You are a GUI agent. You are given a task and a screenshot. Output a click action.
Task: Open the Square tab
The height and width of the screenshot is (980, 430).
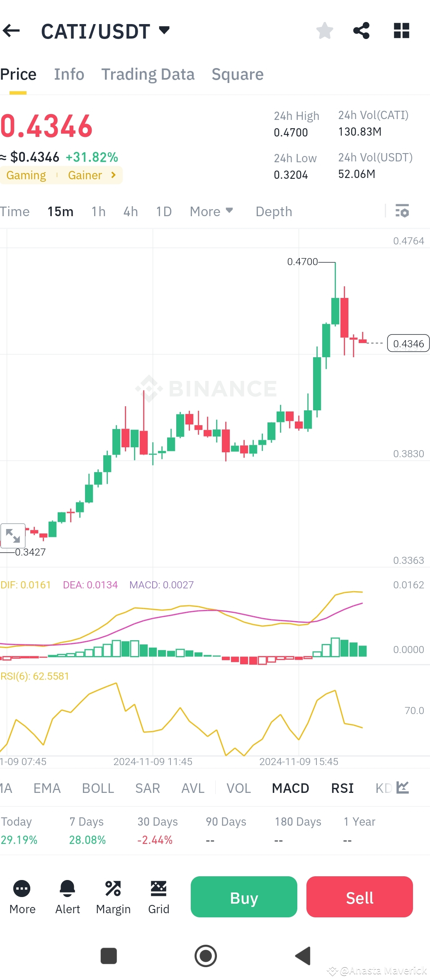click(x=237, y=74)
